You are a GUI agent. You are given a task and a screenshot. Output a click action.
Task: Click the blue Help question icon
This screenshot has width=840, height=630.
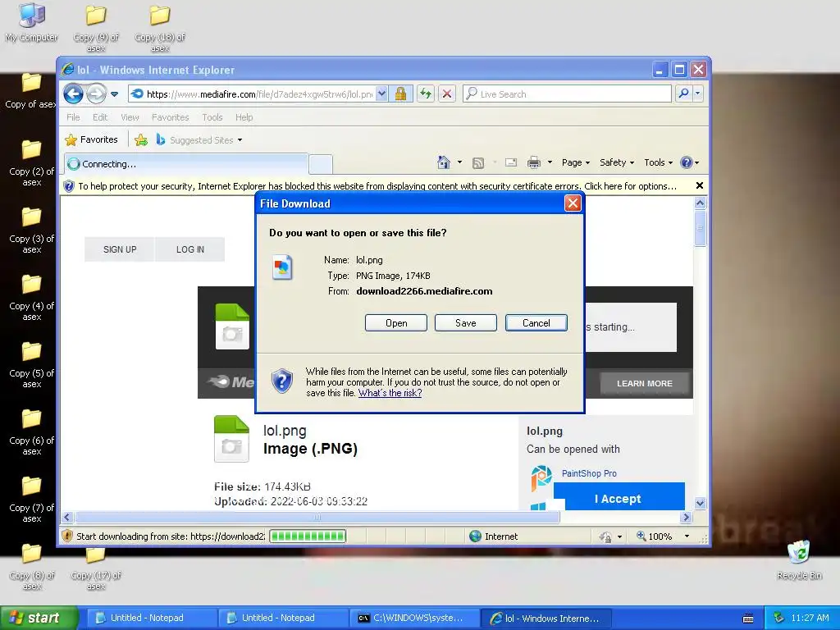tap(687, 162)
